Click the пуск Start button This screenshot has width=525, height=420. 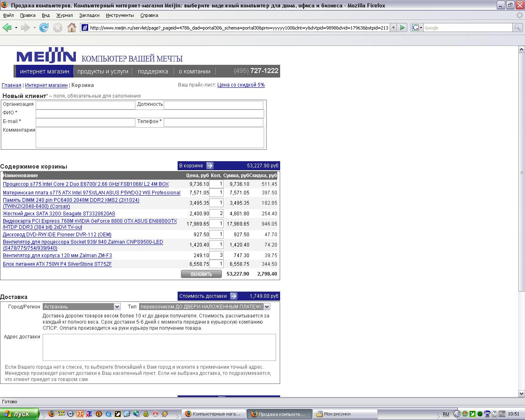pyautogui.click(x=19, y=414)
